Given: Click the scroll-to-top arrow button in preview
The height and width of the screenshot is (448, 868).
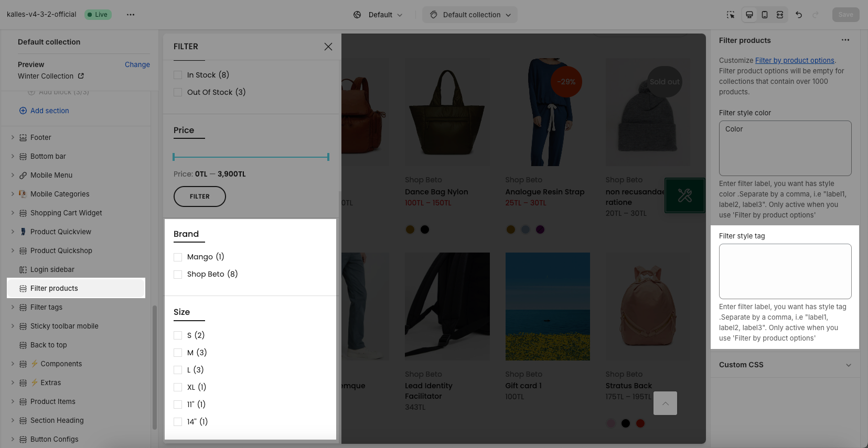Looking at the screenshot, I should 666,403.
